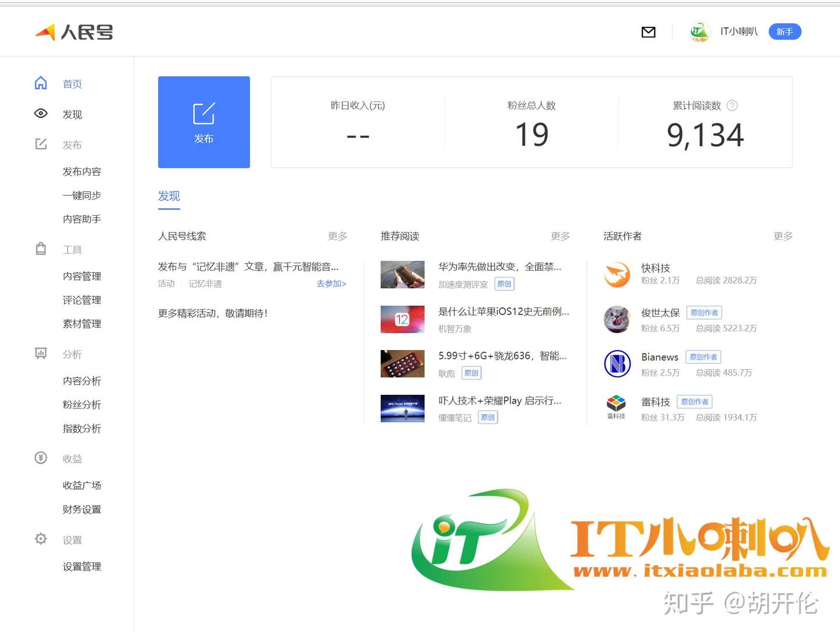Click the toolbox icon beside 工具
The height and width of the screenshot is (637, 840).
41,249
